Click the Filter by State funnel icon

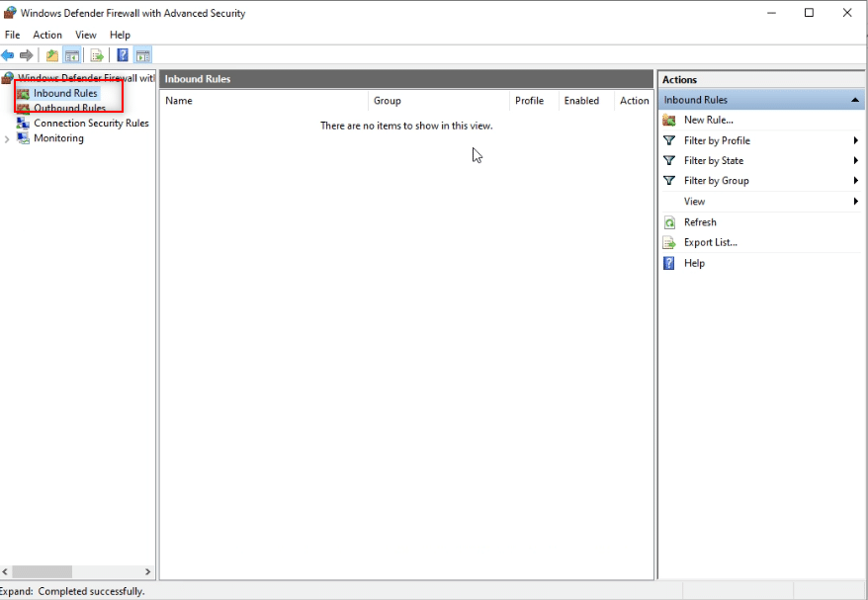(669, 160)
